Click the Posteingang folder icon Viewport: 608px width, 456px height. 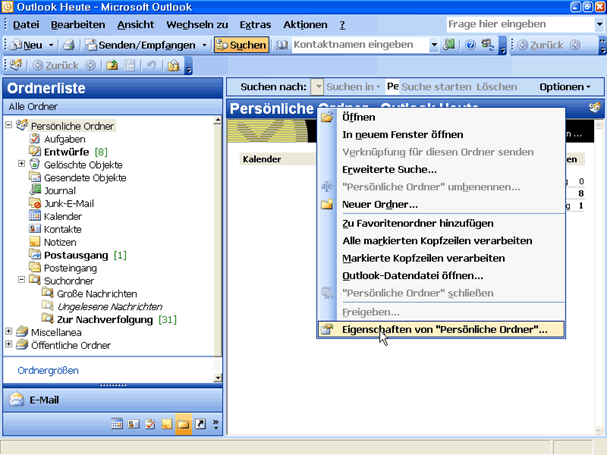click(35, 268)
